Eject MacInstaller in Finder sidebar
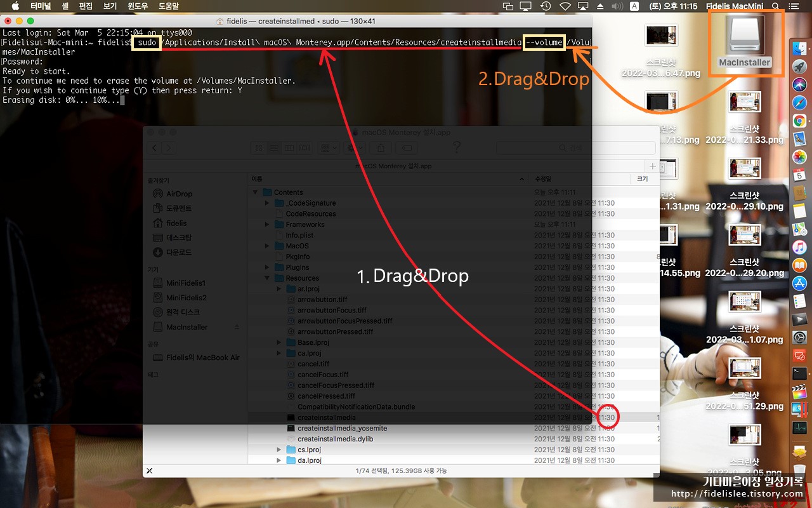 click(237, 327)
